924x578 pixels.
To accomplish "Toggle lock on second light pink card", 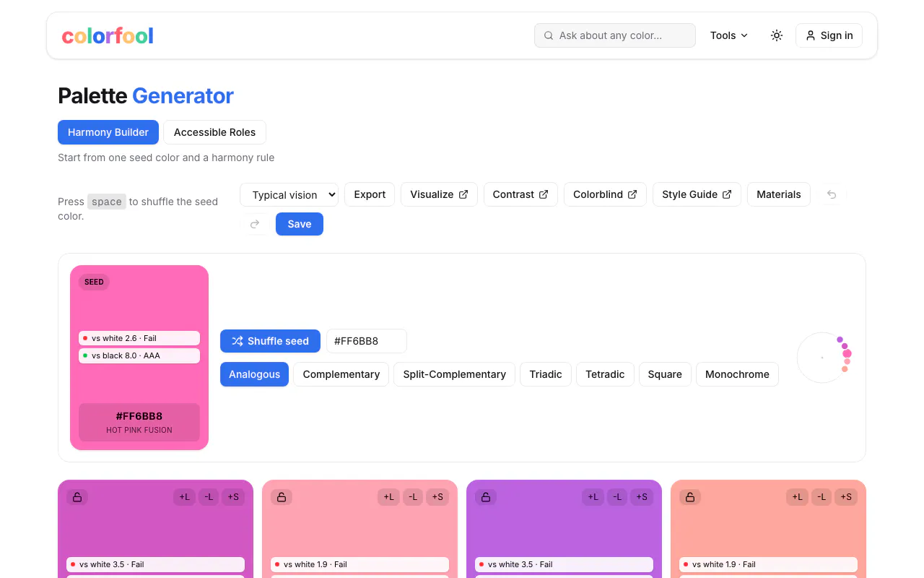I will click(282, 497).
